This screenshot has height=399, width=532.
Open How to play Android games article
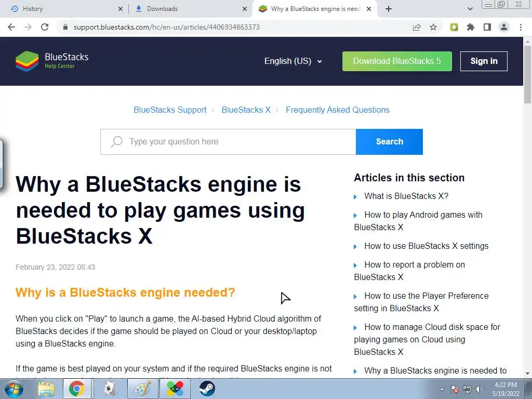[418, 221]
